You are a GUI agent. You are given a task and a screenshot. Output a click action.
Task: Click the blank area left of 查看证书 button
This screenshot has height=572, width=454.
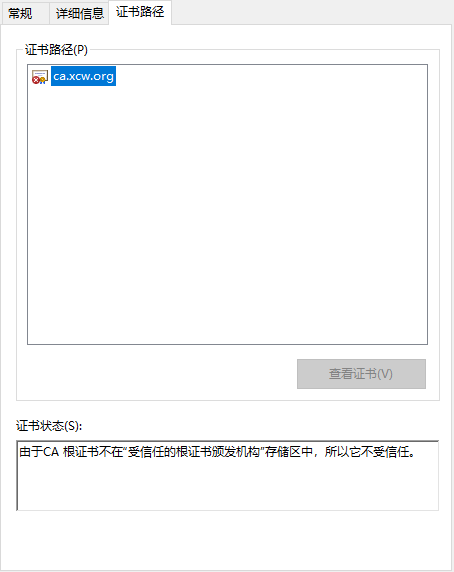[x=157, y=374]
